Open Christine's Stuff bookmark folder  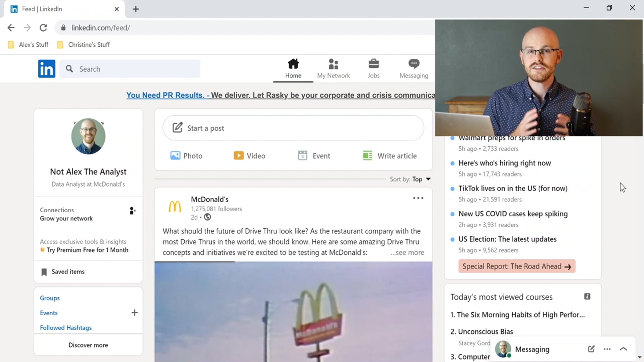[84, 45]
